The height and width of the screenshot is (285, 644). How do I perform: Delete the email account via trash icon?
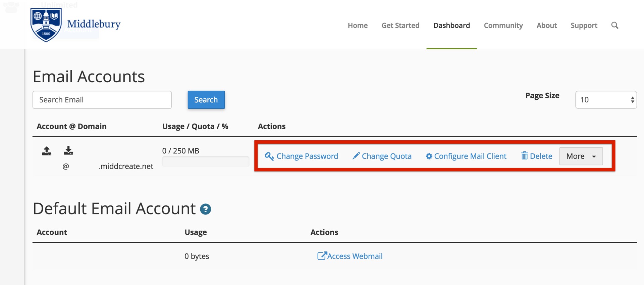pyautogui.click(x=536, y=156)
